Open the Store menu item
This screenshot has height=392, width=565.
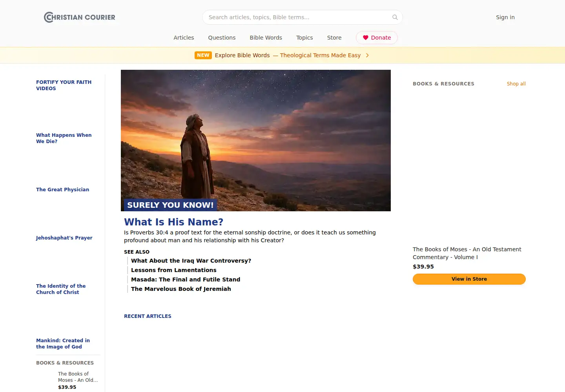point(334,38)
